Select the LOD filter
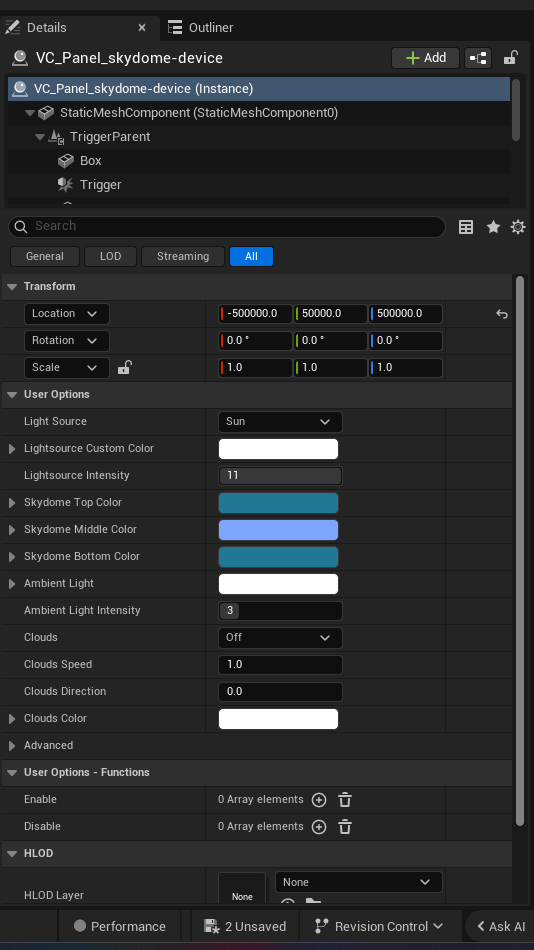Image resolution: width=534 pixels, height=950 pixels. click(110, 256)
